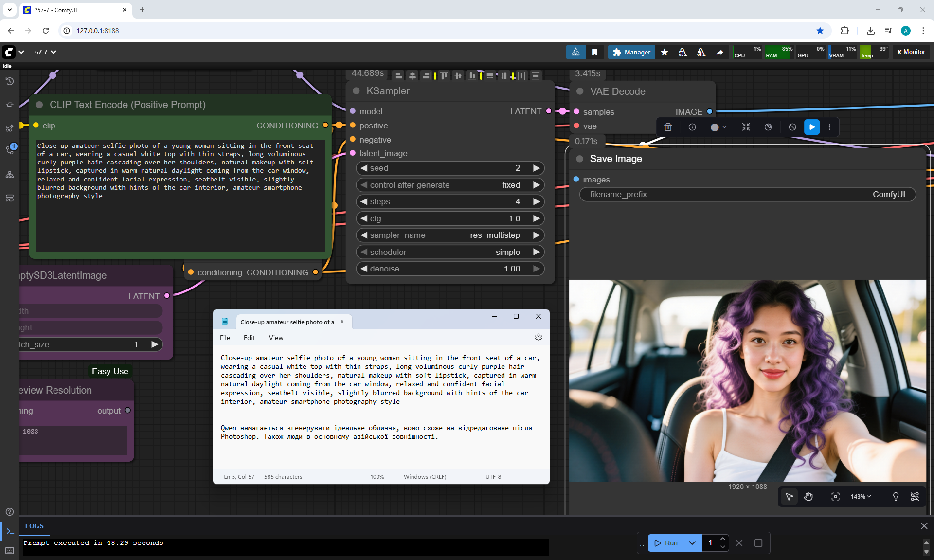
Task: Open the node color picker dropdown
Action: point(718,127)
